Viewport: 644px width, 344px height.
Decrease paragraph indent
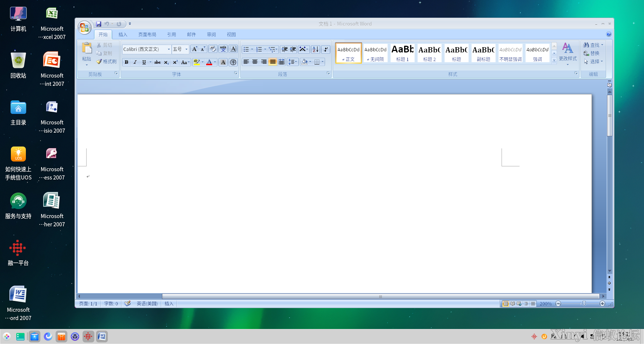coord(285,49)
